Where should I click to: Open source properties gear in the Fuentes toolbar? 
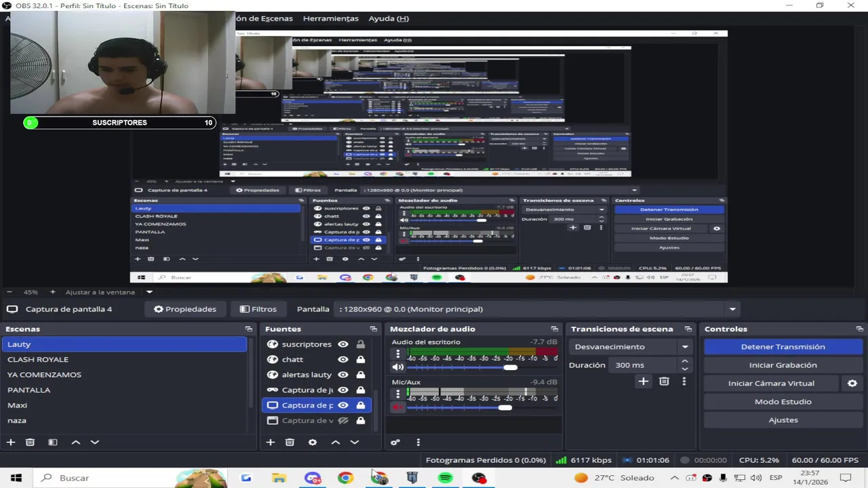[313, 442]
